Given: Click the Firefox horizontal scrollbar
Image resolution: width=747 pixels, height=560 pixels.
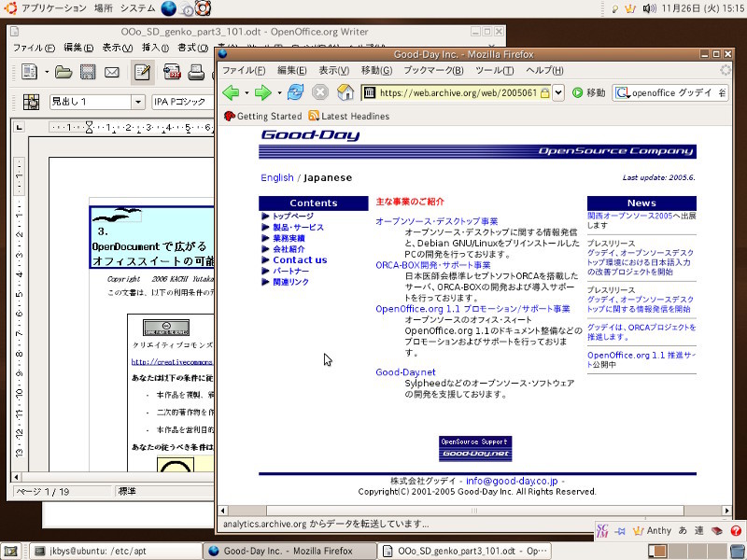Looking at the screenshot, I should 475,511.
